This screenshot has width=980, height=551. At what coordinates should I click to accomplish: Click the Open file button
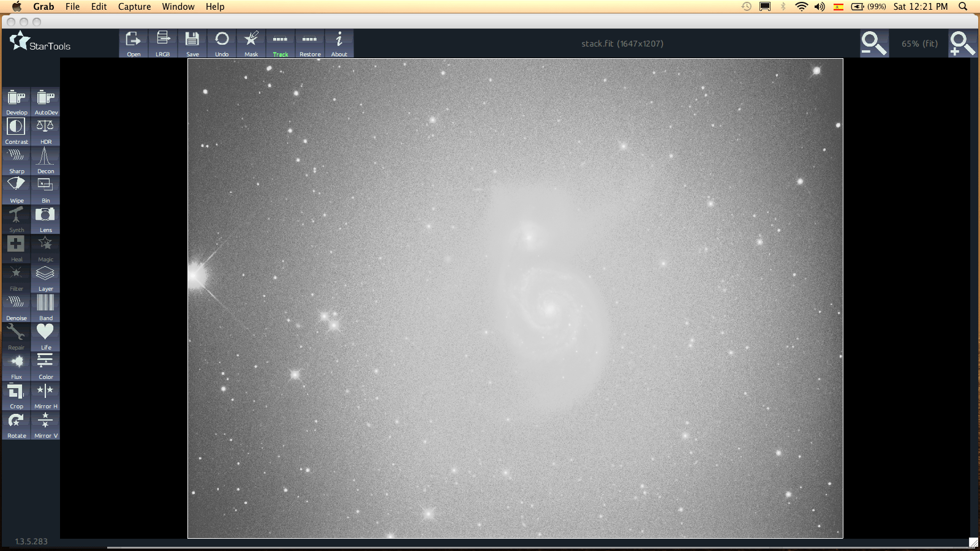point(134,44)
